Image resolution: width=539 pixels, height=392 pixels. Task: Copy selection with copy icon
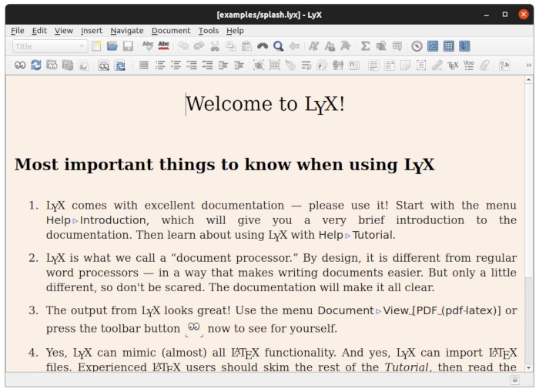tap(231, 46)
